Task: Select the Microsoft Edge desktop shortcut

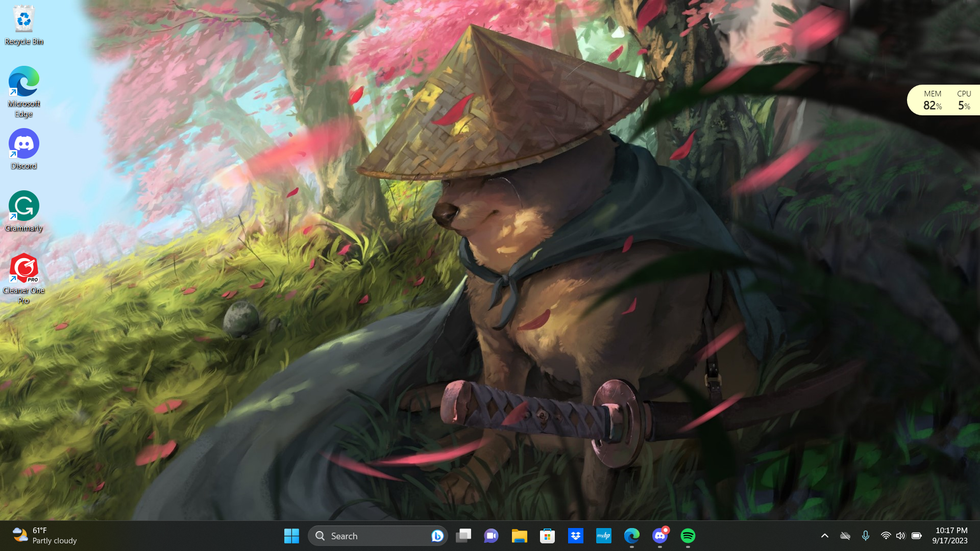Action: click(x=24, y=92)
